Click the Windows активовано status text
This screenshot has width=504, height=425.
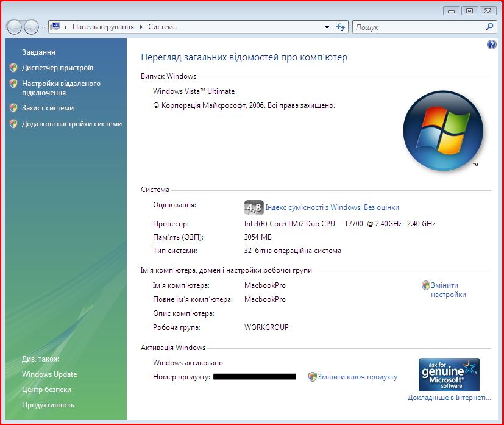click(188, 363)
